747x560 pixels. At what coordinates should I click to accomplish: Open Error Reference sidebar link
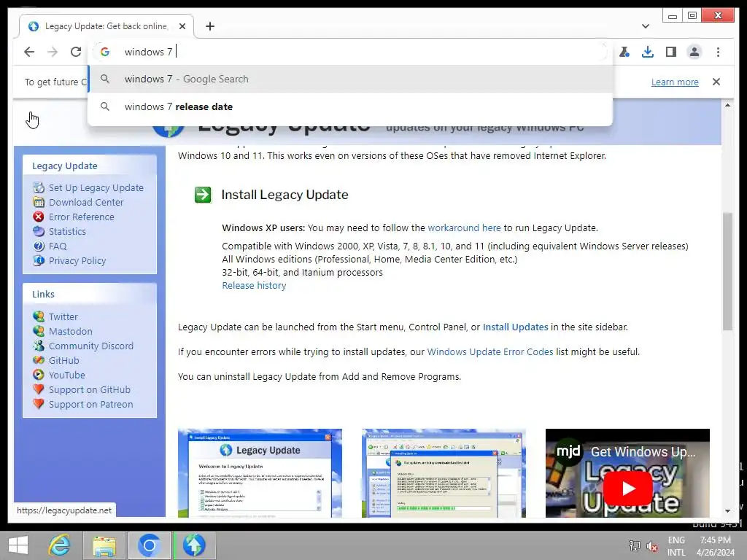click(82, 217)
